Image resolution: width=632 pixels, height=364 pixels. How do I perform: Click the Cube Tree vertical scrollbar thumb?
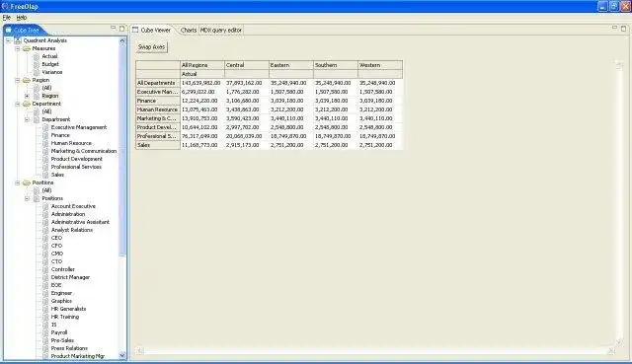click(122, 149)
